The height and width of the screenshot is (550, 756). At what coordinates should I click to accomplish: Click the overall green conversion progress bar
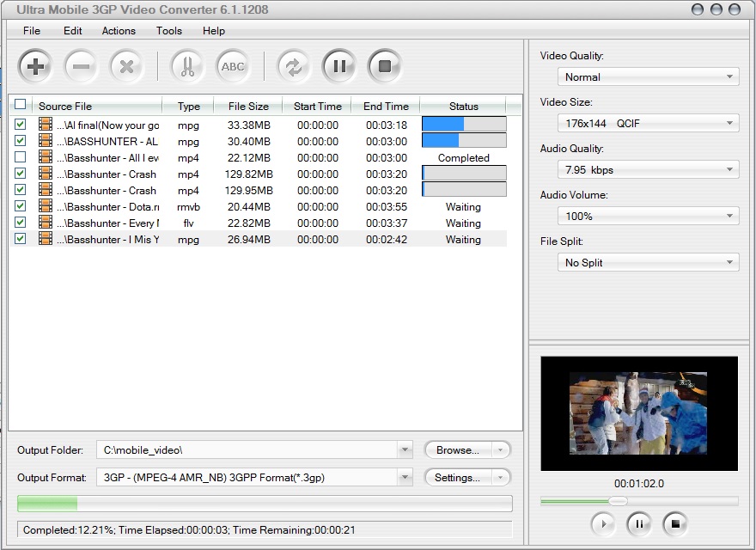(265, 504)
